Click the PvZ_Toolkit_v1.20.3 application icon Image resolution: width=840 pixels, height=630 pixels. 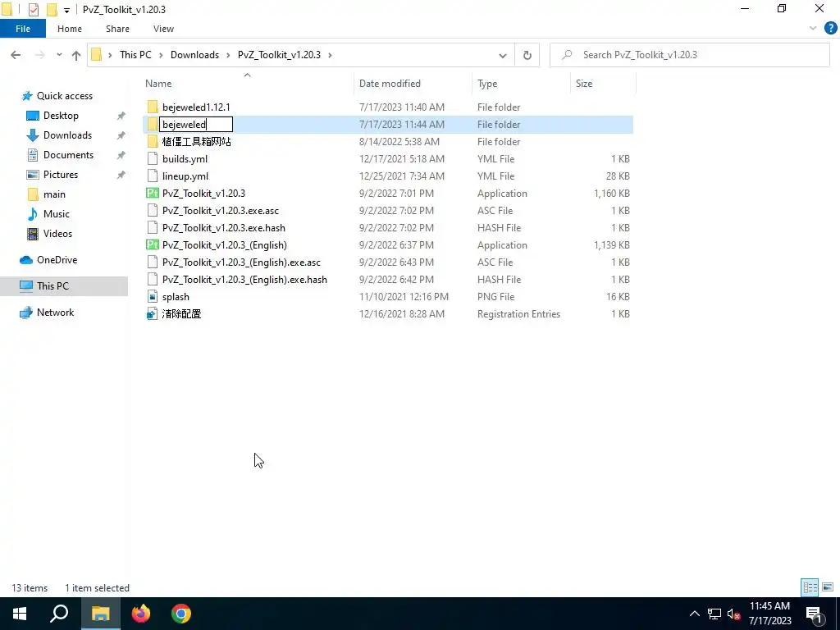153,194
